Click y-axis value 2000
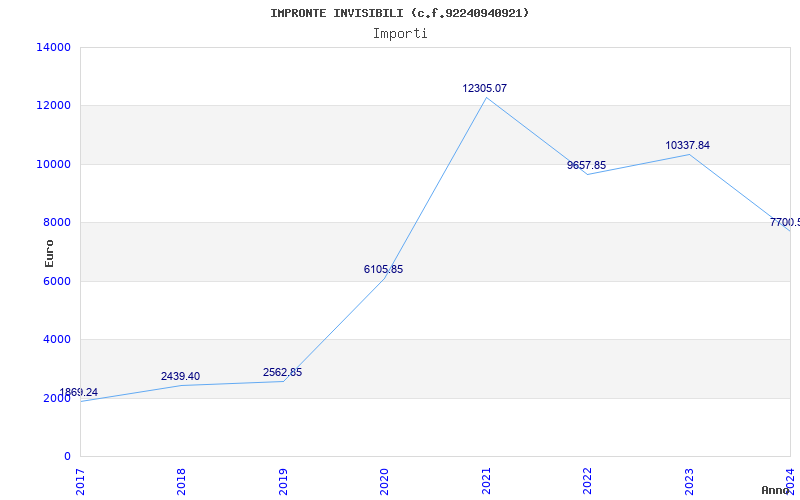Image resolution: width=800 pixels, height=500 pixels. [56, 398]
